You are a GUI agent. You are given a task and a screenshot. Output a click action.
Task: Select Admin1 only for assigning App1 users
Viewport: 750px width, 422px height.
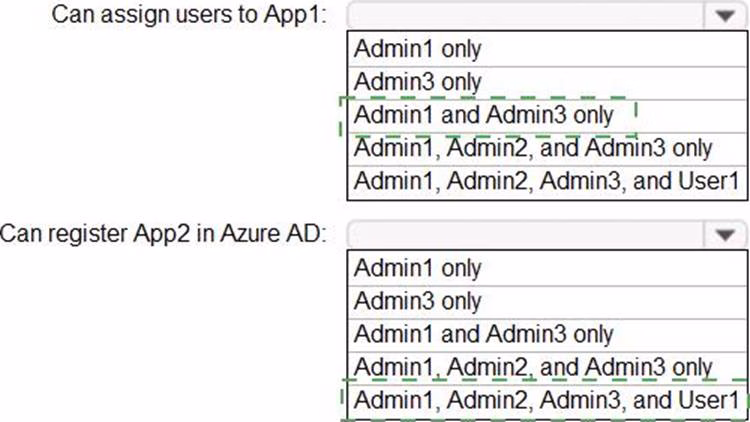coord(418,48)
